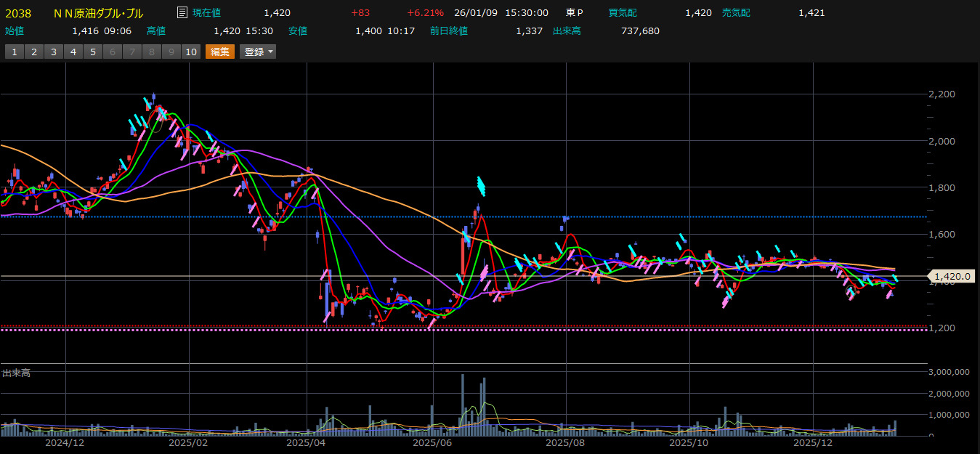Click the 1,420.0 current price tag on axis
Screen dimensions: 980x454
point(952,276)
